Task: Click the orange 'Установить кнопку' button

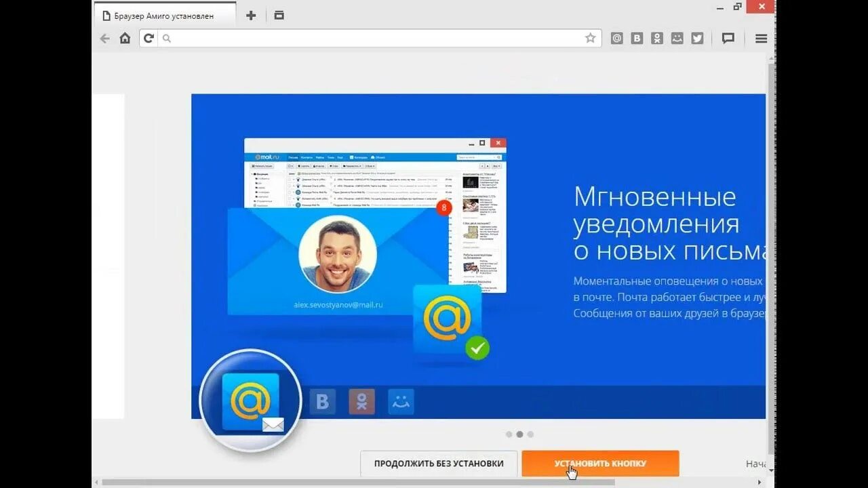Action: [600, 464]
